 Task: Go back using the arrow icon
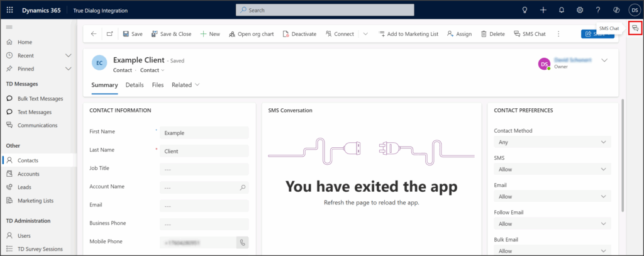coord(94,34)
